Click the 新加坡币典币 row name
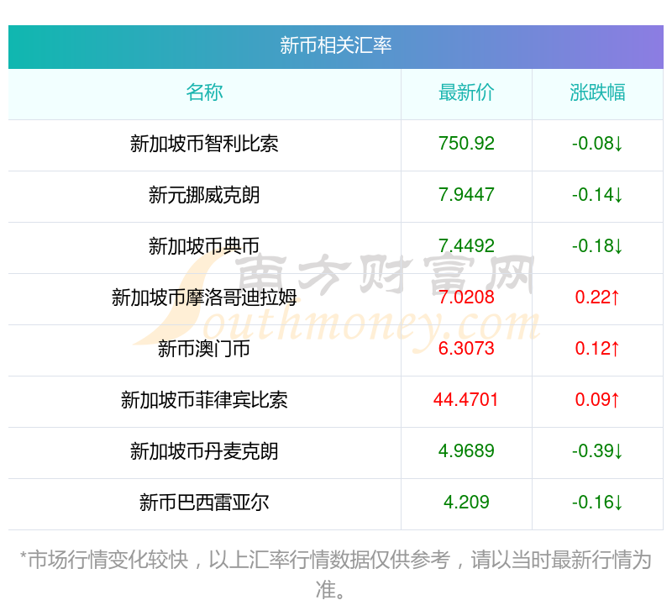 coord(204,246)
